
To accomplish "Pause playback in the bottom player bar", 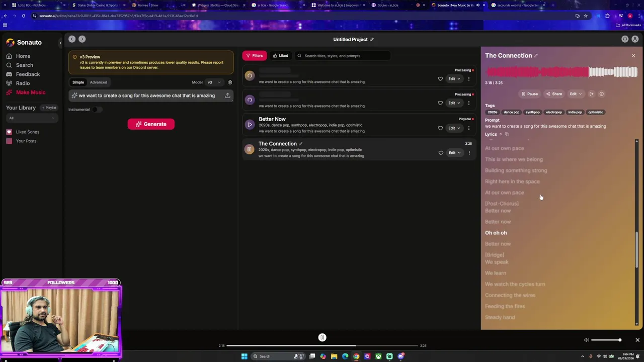I will pyautogui.click(x=323, y=338).
